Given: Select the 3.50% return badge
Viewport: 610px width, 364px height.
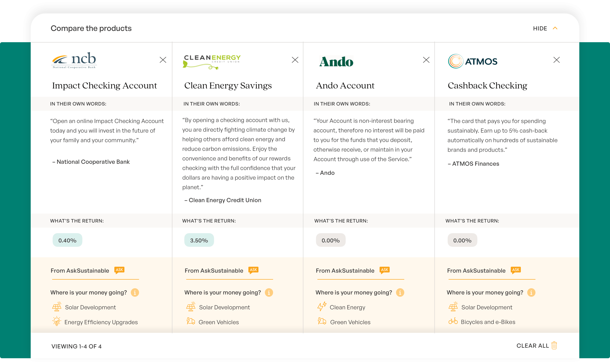Looking at the screenshot, I should pyautogui.click(x=199, y=240).
